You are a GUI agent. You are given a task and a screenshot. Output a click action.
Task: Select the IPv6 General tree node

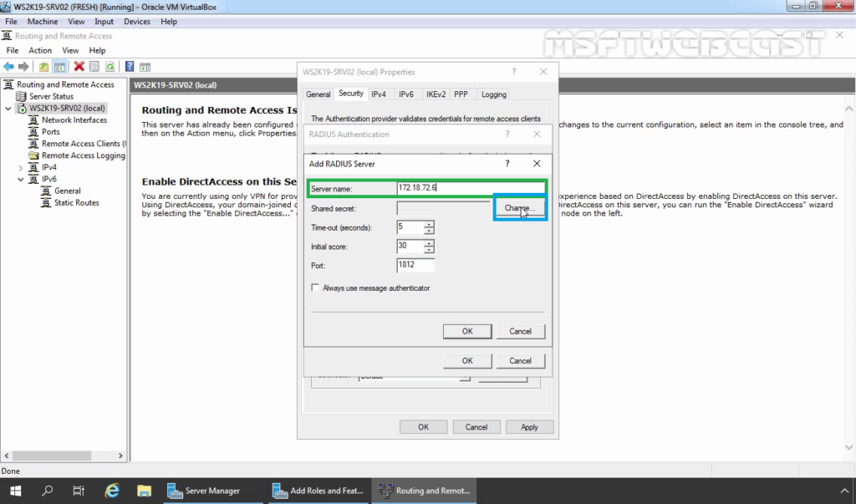pyautogui.click(x=67, y=191)
